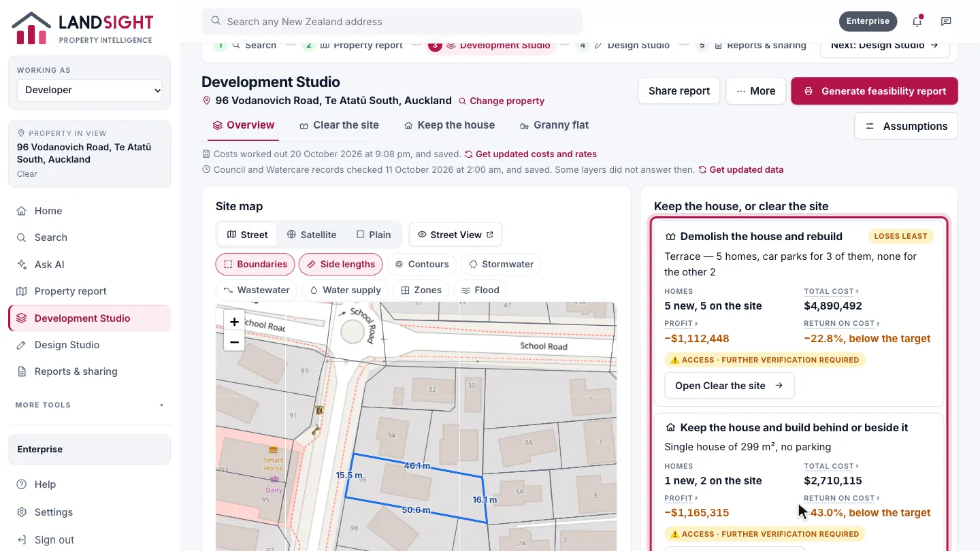Zoom in on the site map

click(x=234, y=322)
